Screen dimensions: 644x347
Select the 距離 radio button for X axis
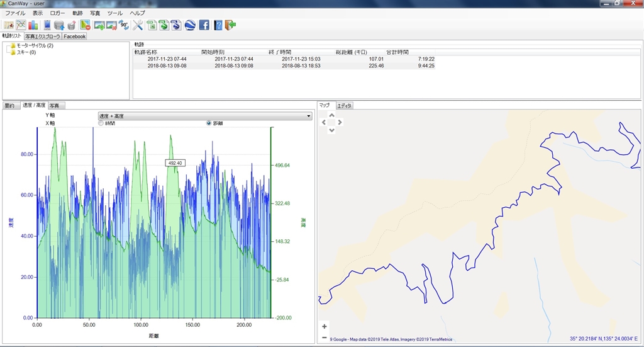pyautogui.click(x=209, y=123)
